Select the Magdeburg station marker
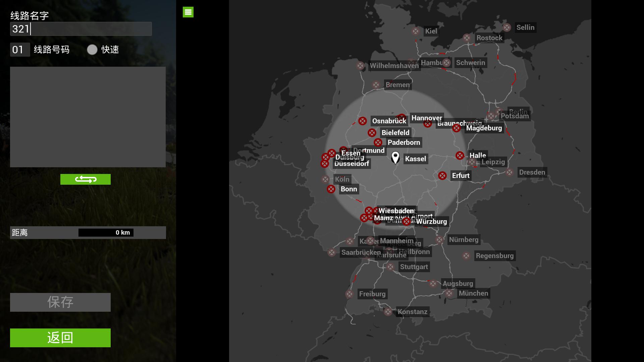 (457, 128)
